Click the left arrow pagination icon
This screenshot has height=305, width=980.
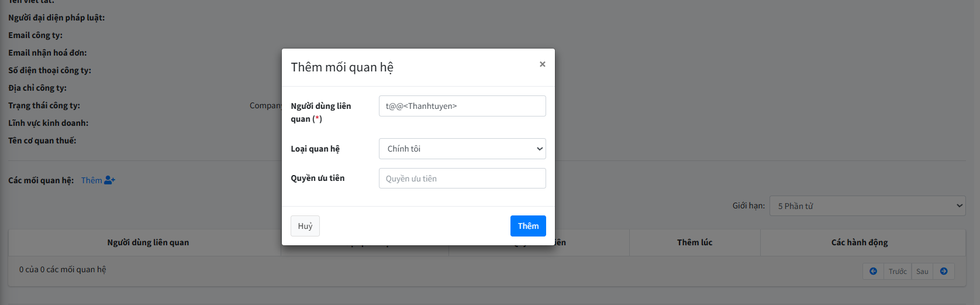(873, 271)
